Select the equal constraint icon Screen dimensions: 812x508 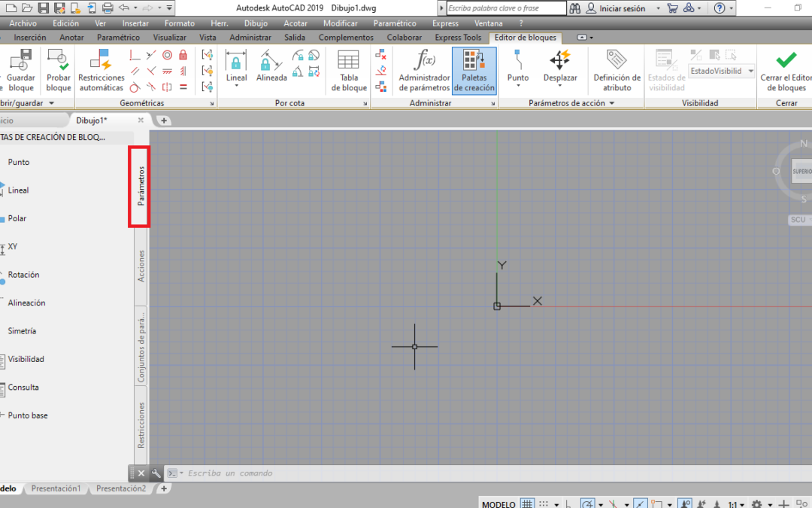(183, 87)
